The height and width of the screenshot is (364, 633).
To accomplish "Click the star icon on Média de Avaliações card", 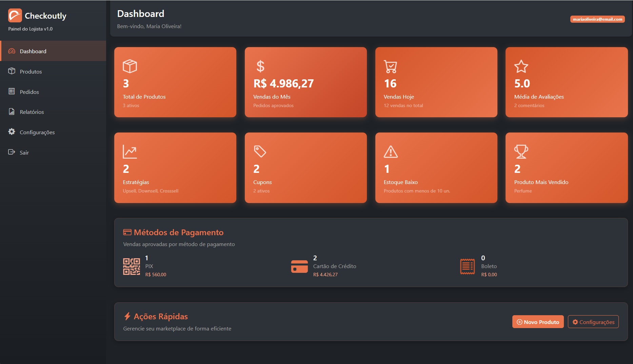I will point(521,66).
